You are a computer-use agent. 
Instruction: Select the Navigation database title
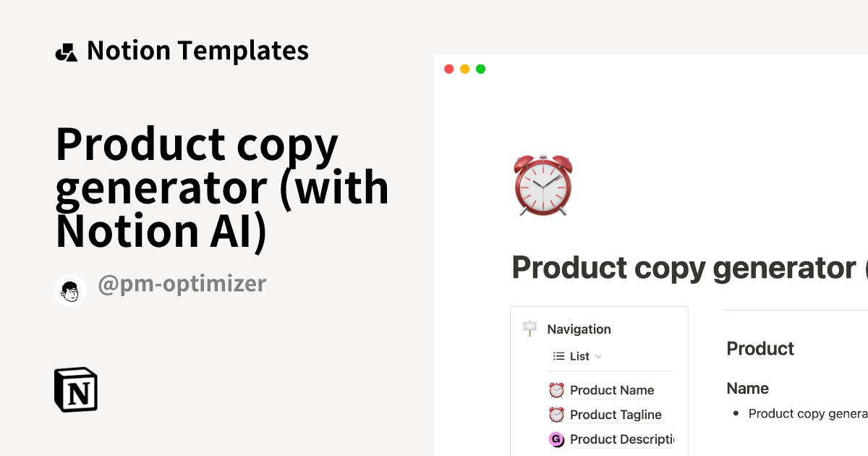click(x=579, y=329)
